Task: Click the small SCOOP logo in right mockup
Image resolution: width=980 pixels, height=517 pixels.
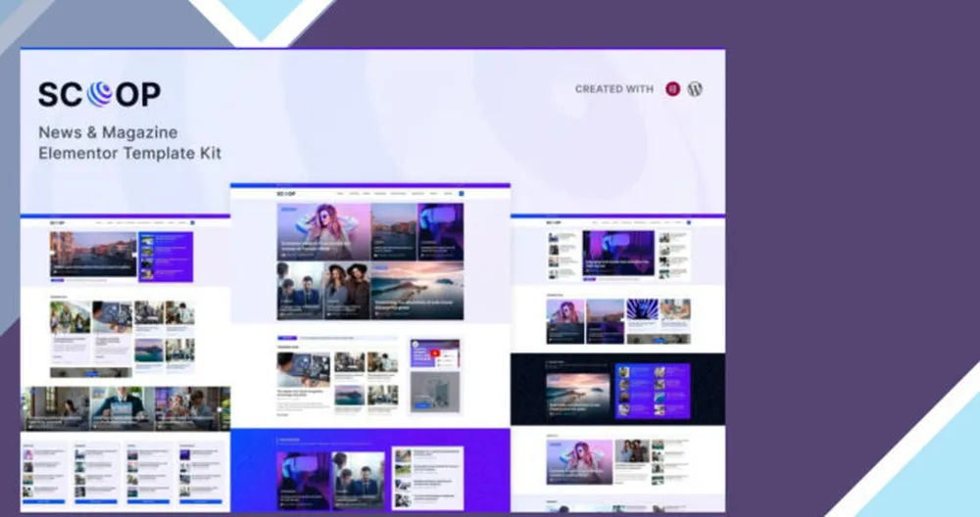Action: [554, 222]
